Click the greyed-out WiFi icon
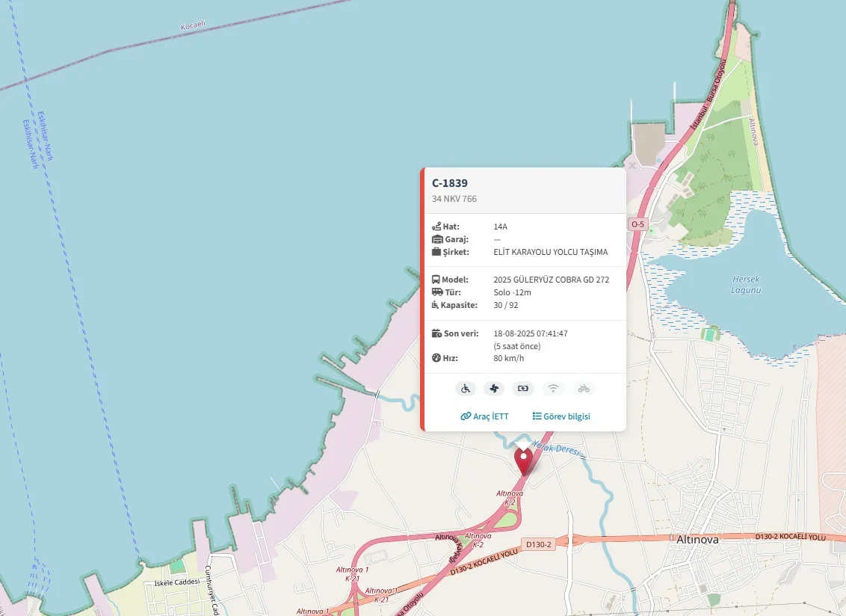Viewport: 846px width, 616px height. (553, 388)
